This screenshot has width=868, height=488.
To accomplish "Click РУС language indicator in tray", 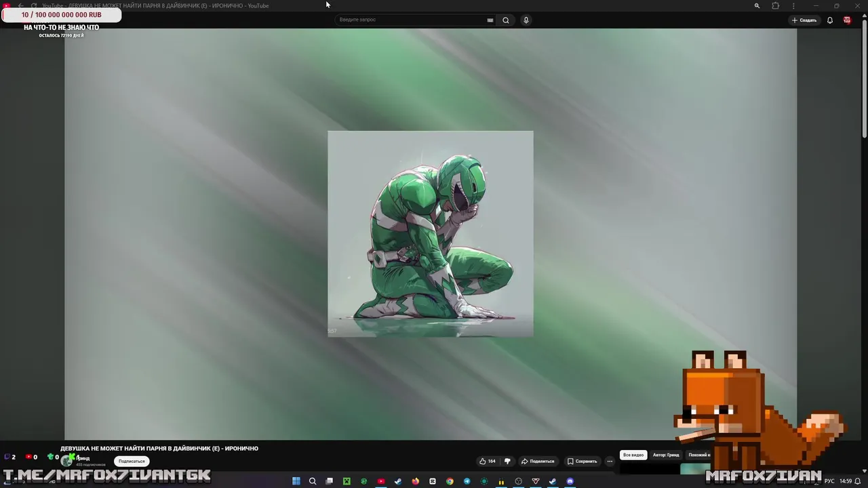I will click(829, 481).
